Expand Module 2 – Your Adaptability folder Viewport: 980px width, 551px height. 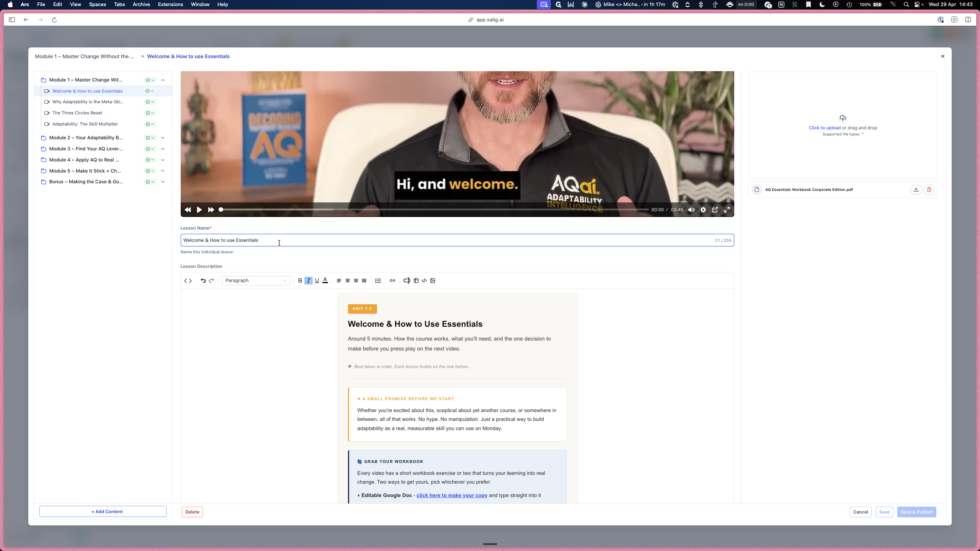coord(163,138)
